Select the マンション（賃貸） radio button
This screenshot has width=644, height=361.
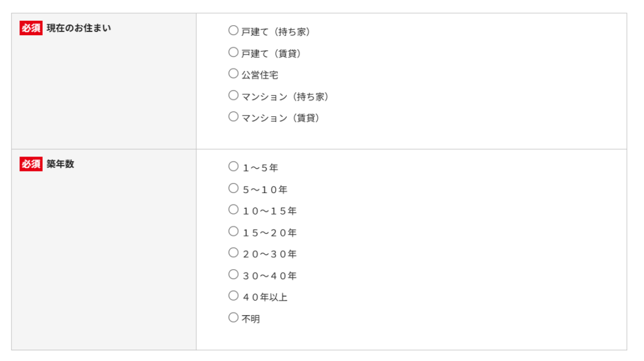click(233, 116)
